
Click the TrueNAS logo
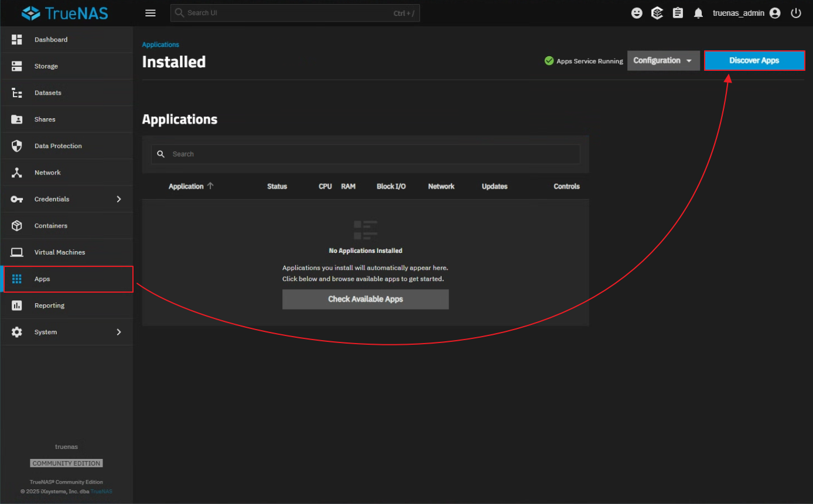tap(65, 13)
